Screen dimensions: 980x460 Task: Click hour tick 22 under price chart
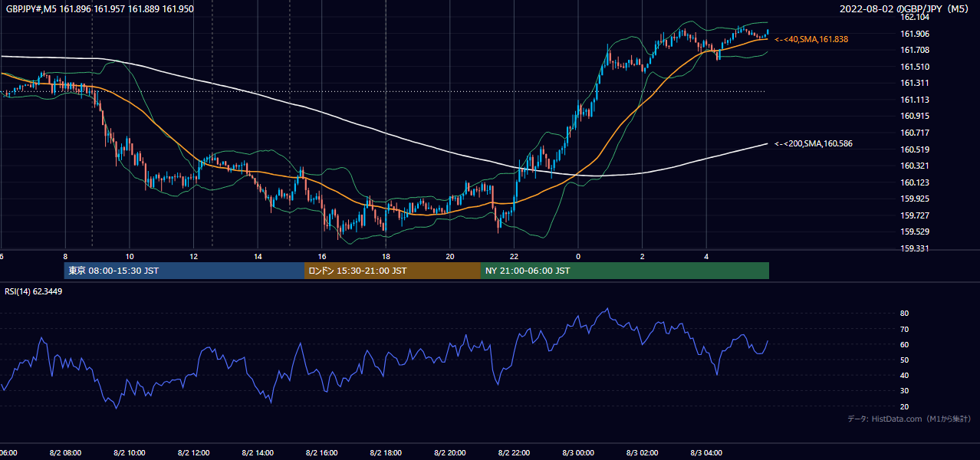[514, 257]
